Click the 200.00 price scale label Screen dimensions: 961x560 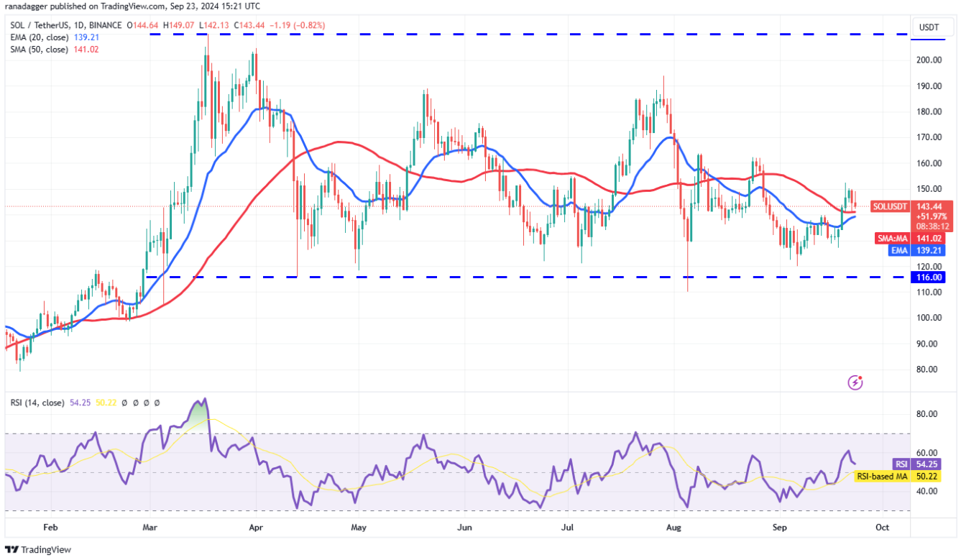[x=931, y=60]
